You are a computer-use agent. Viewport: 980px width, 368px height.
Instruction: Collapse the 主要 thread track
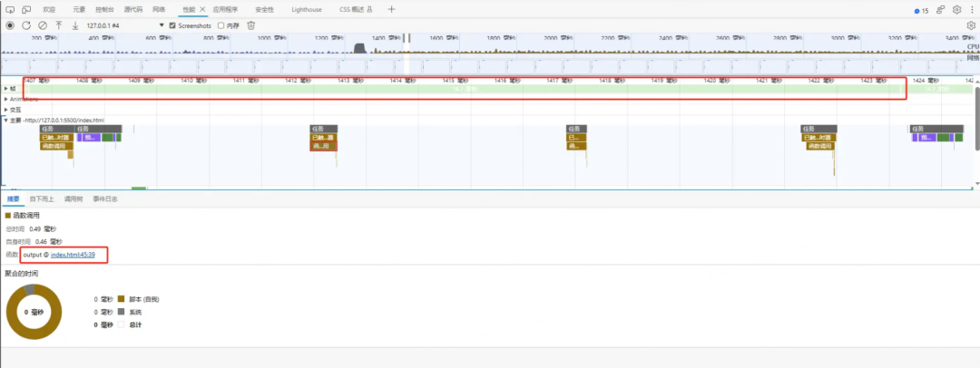pos(6,120)
